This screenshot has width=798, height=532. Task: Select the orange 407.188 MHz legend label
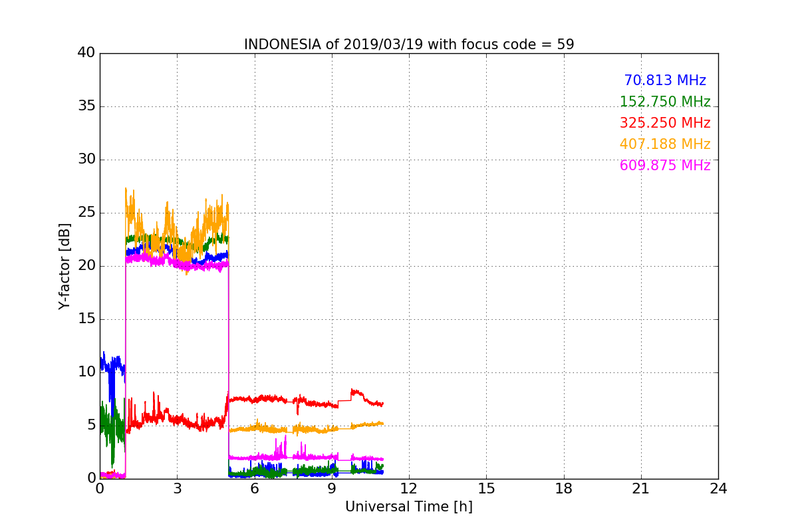[x=665, y=144]
